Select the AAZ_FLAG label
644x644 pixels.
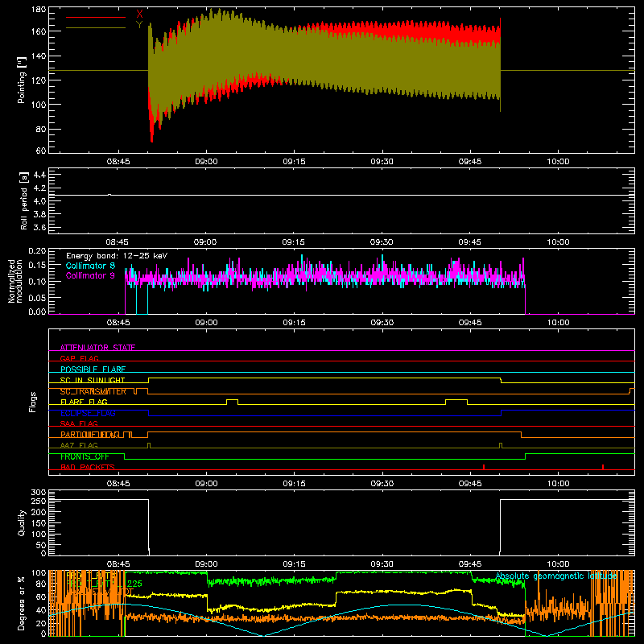click(79, 445)
